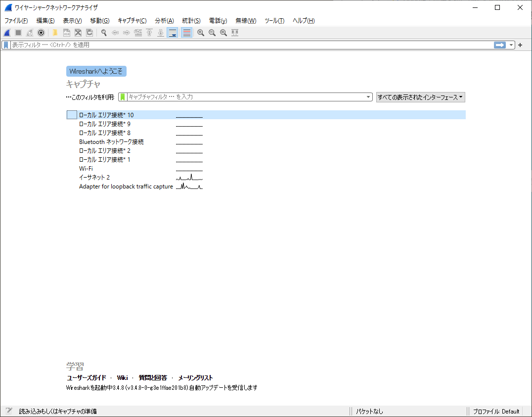Screen dimensions: 532x417
Task: Open the 電話(y) menu
Action: pyautogui.click(x=218, y=21)
